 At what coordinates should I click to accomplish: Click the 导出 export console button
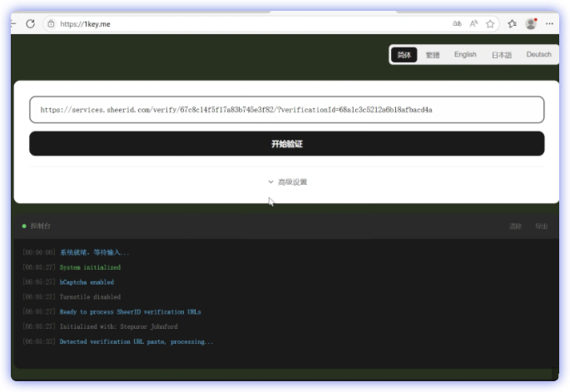point(541,226)
